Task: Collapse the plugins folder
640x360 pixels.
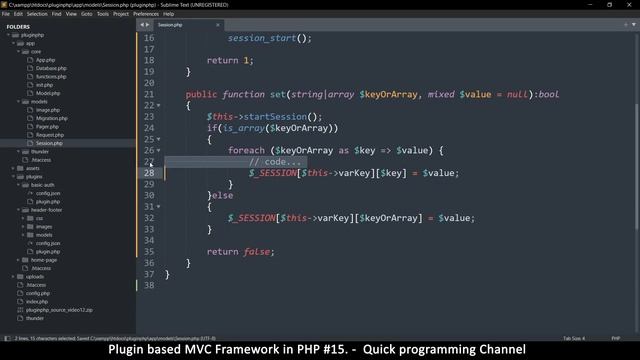Action: click(13, 177)
